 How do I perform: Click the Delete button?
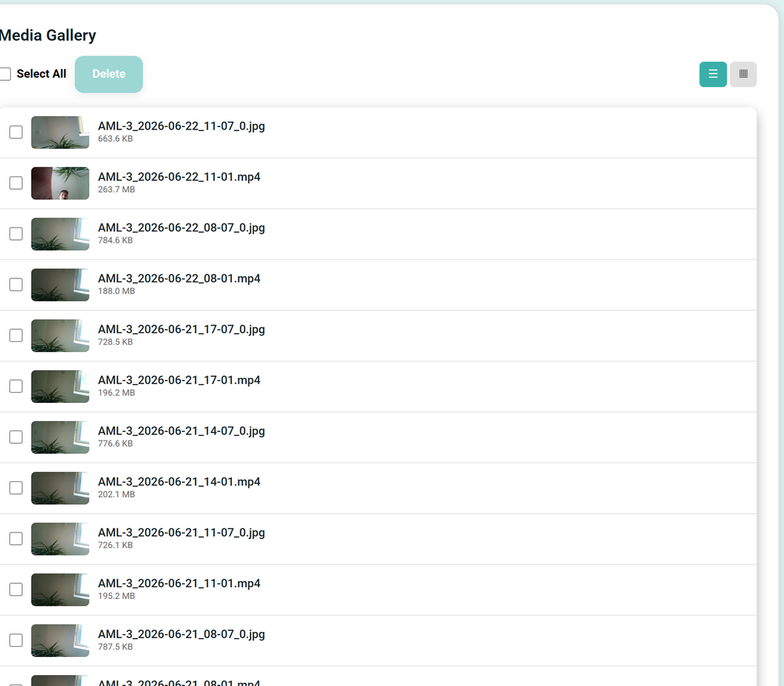[x=108, y=74]
